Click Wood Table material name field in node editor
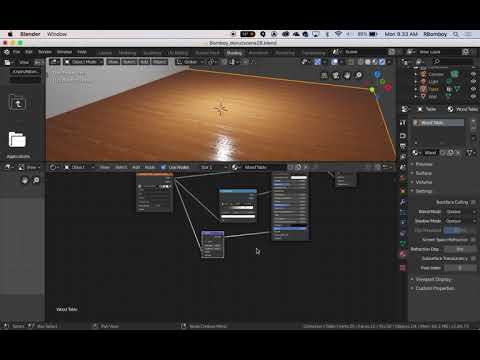This screenshot has height=360, width=480. (x=264, y=167)
